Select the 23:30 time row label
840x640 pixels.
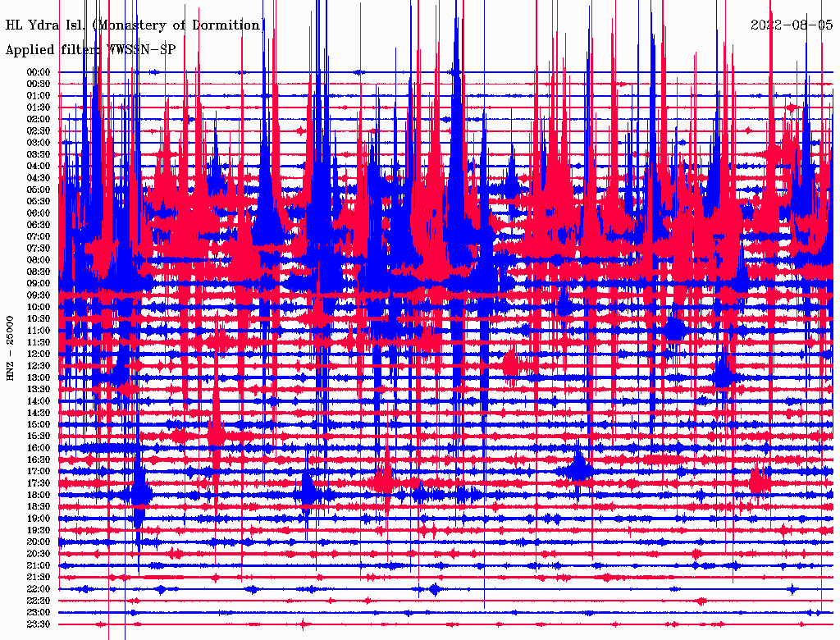pos(39,624)
